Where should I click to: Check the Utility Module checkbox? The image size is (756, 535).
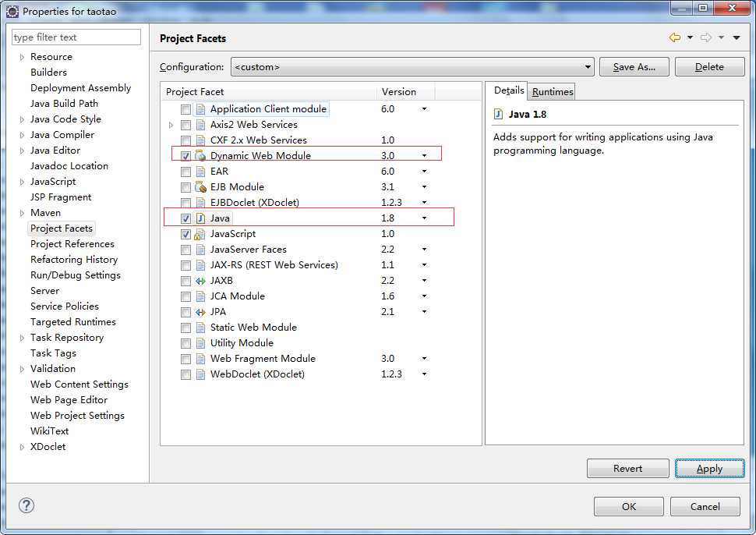[185, 343]
